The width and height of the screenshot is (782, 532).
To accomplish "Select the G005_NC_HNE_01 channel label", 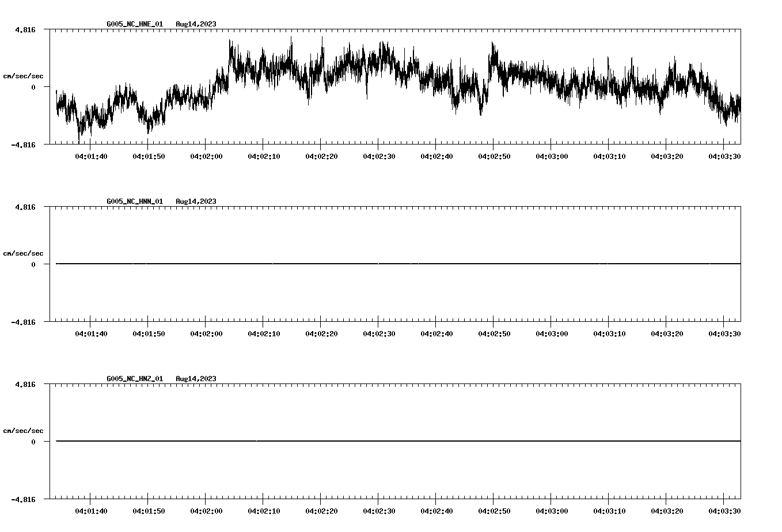I will click(x=134, y=24).
